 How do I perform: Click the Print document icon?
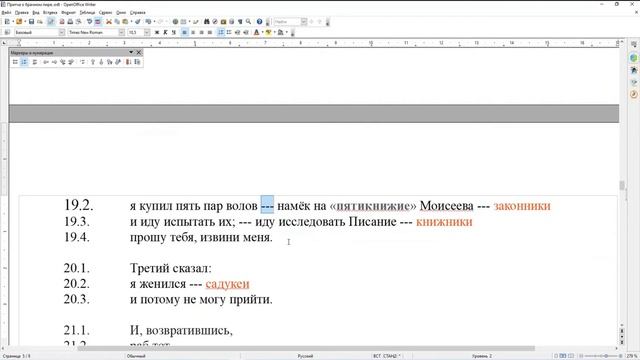coord(70,22)
